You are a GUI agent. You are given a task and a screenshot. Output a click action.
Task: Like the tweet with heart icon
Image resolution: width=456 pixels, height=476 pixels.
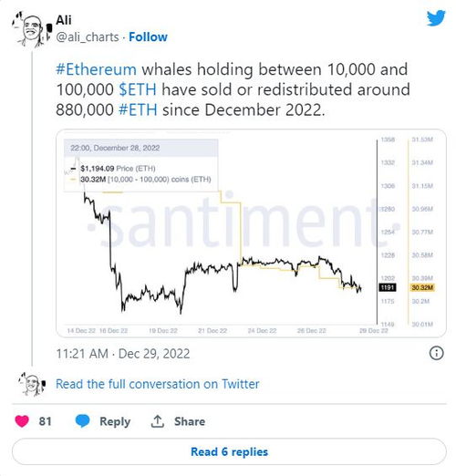[x=22, y=421]
